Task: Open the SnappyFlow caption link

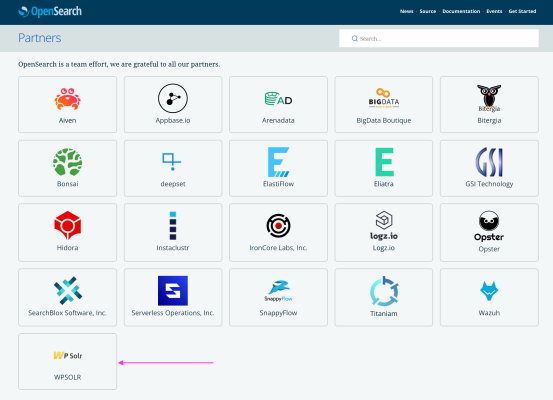Action: 278,313
